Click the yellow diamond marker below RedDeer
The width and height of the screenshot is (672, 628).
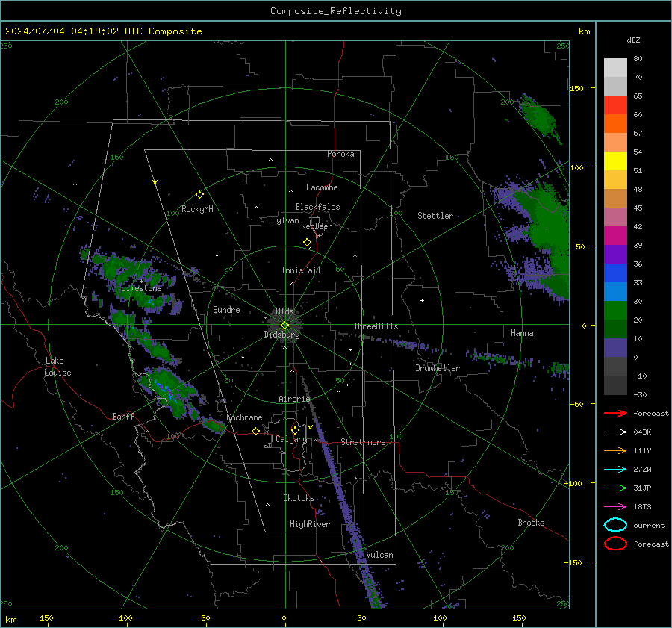[x=308, y=243]
